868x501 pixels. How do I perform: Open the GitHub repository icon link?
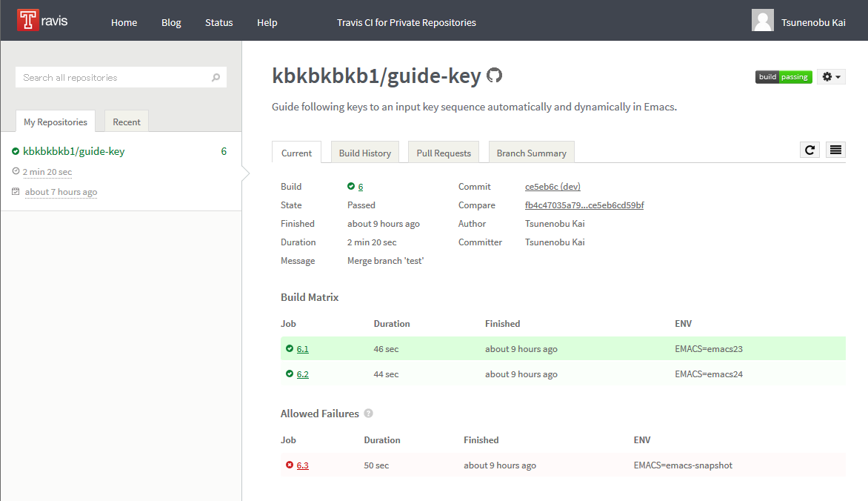coord(494,76)
